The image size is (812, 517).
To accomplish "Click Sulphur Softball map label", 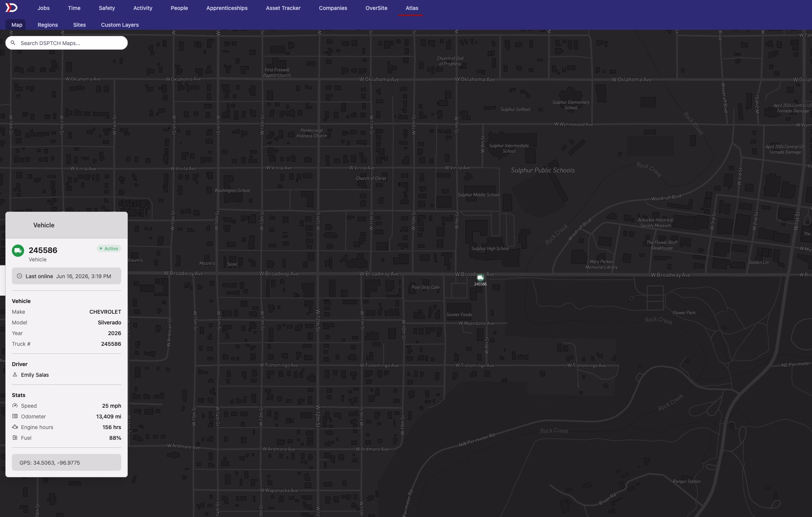I will (515, 109).
